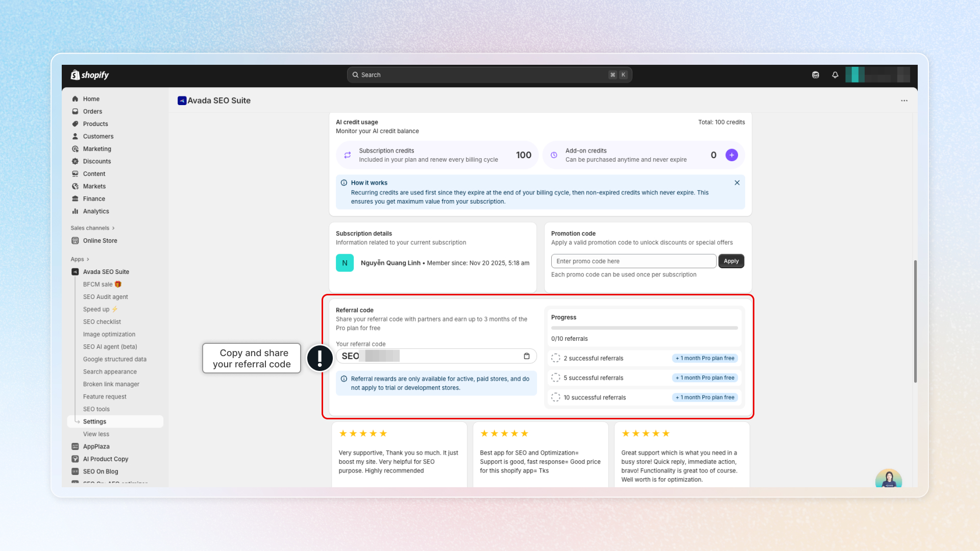Go to Home in the sidebar

[91, 99]
